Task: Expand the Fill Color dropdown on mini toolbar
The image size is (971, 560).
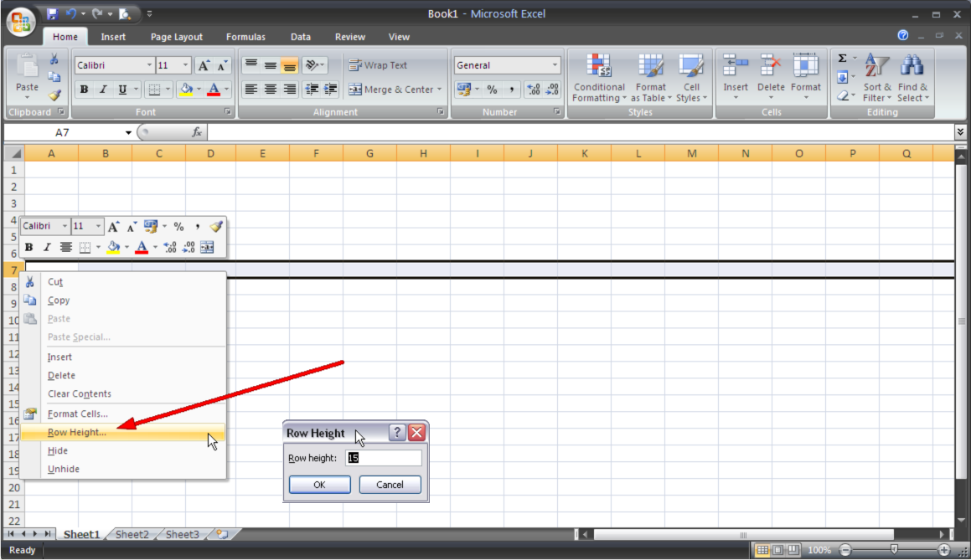Action: pos(126,246)
